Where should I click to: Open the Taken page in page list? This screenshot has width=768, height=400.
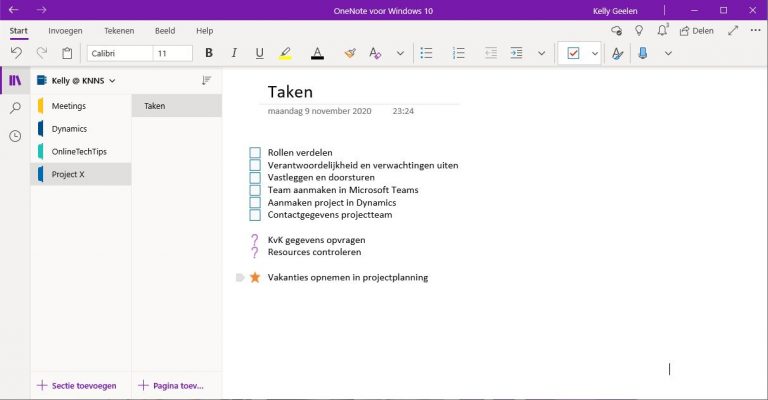point(177,106)
